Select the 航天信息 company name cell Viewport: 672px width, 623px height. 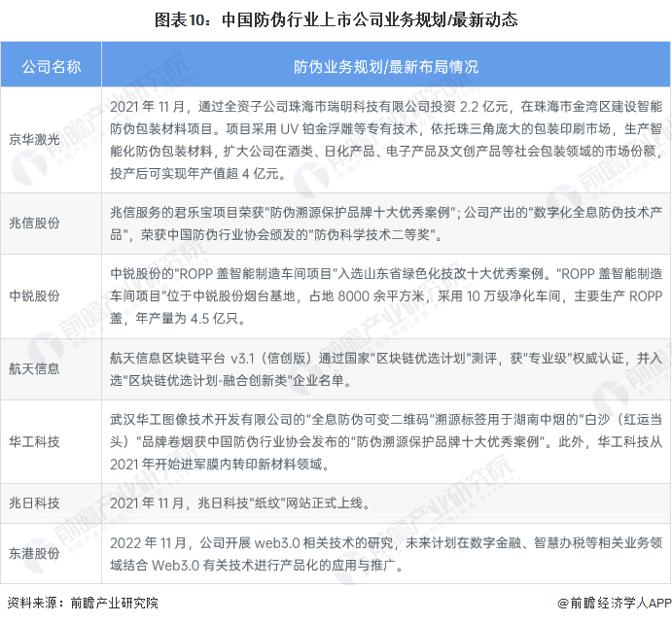[51, 368]
